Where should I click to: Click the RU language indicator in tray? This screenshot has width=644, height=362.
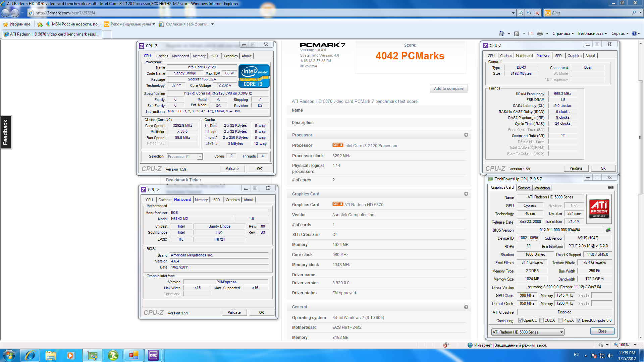click(576, 355)
